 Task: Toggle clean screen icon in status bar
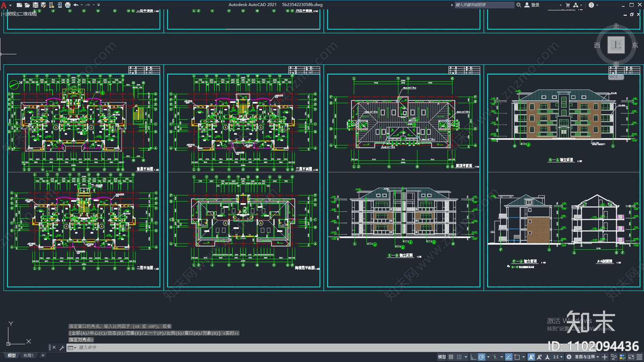point(631,357)
